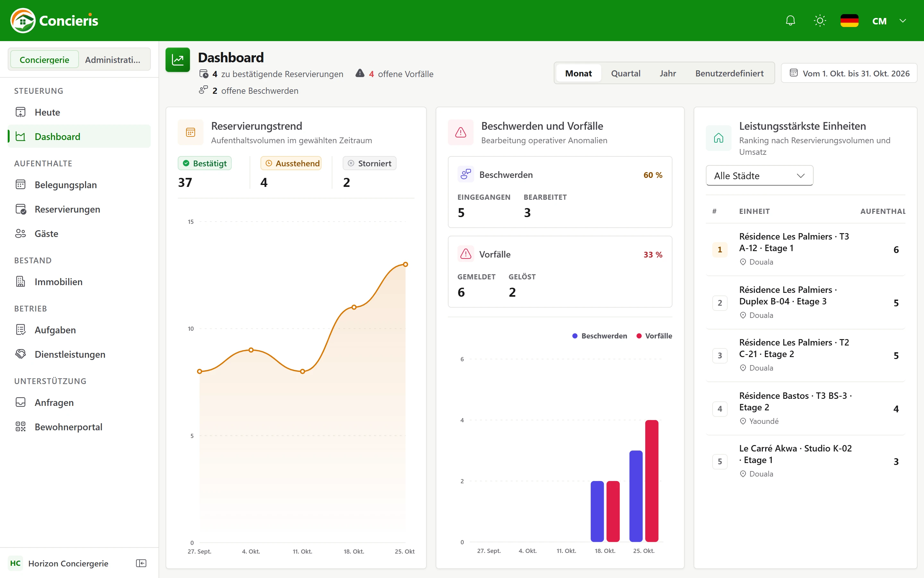The image size is (924, 578).
Task: Open the date range picker for October
Action: coord(849,73)
